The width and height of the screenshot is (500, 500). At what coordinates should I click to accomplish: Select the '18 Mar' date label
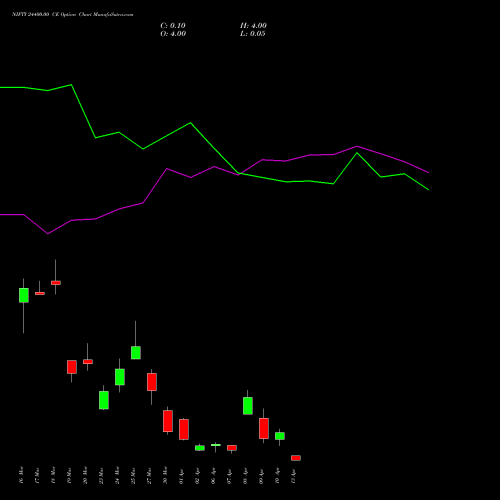coord(53,475)
